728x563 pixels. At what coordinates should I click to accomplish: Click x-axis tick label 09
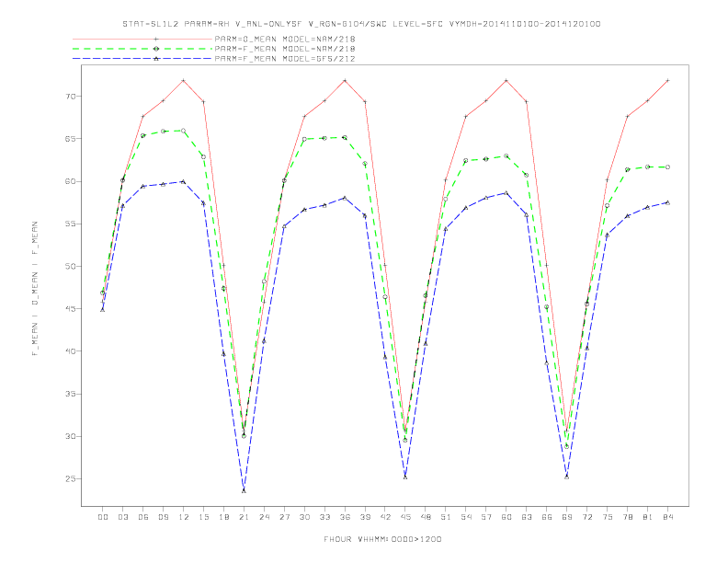tap(163, 517)
